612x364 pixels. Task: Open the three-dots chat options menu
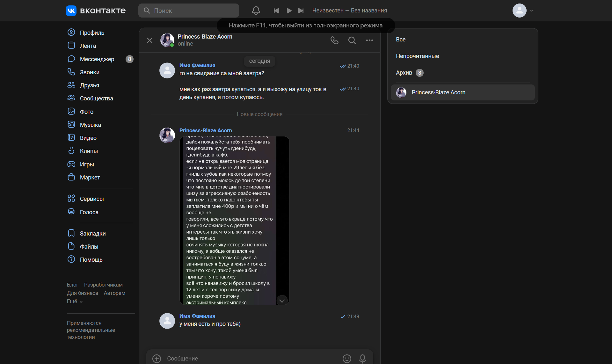coord(369,40)
